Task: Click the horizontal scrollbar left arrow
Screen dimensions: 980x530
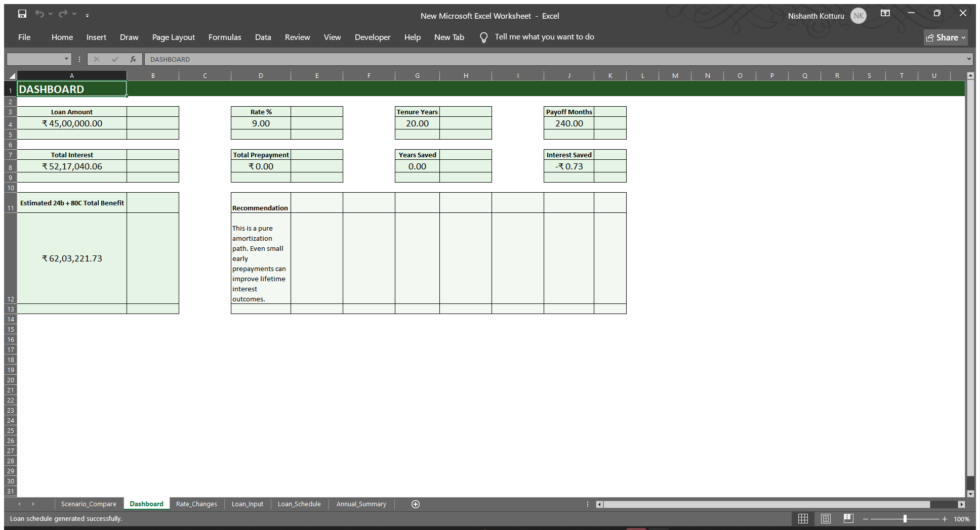Action: (x=600, y=504)
